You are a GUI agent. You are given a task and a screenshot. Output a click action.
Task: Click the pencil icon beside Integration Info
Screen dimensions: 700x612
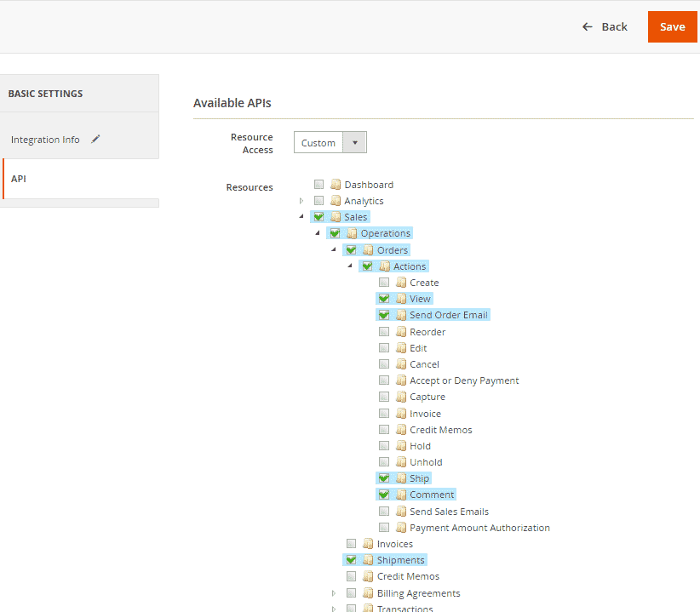click(95, 140)
